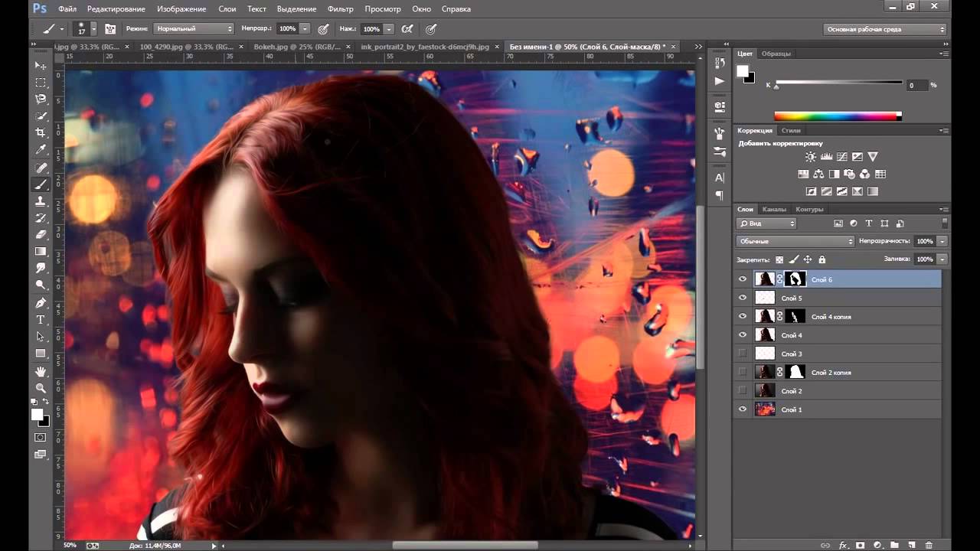This screenshot has height=551, width=980.
Task: Hide layer Слой 6 visibility eye
Action: click(x=742, y=279)
